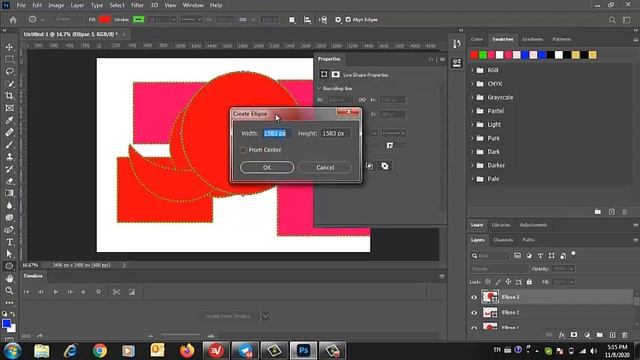Screen dimensions: 640x360
Task: Expand the Grayscale swatch folder
Action: coord(473,97)
